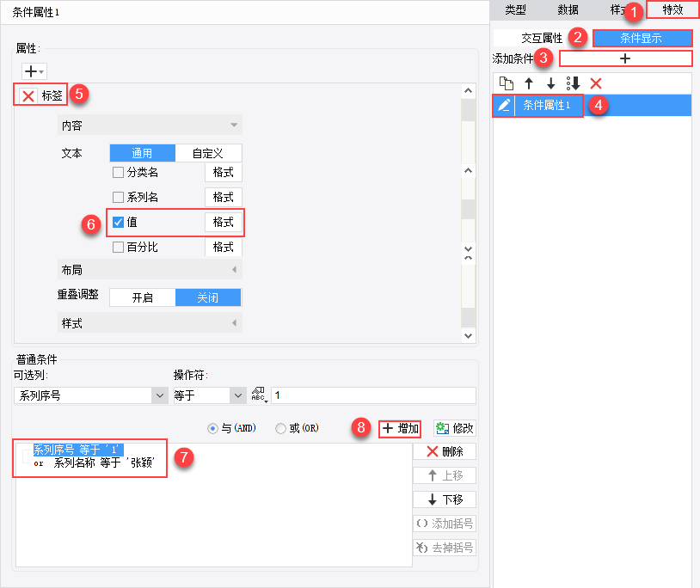Select the 或 (OR) radio button

(x=280, y=428)
